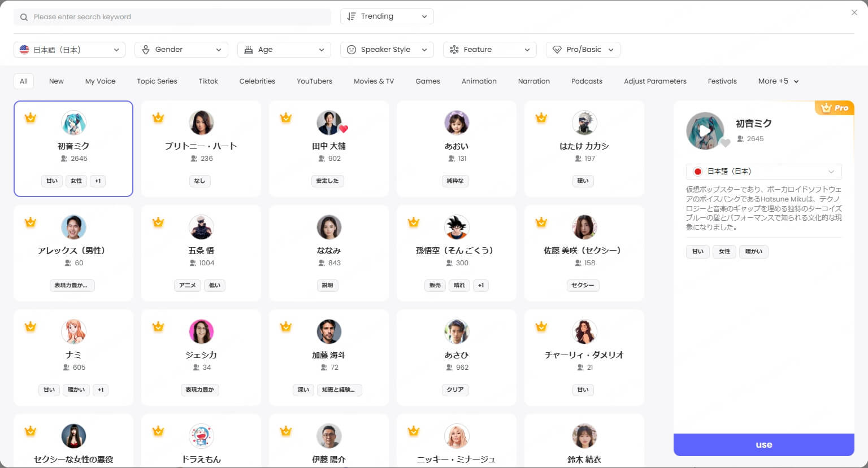This screenshot has width=868, height=468.
Task: Switch to the Celebrities tab
Action: click(x=257, y=81)
